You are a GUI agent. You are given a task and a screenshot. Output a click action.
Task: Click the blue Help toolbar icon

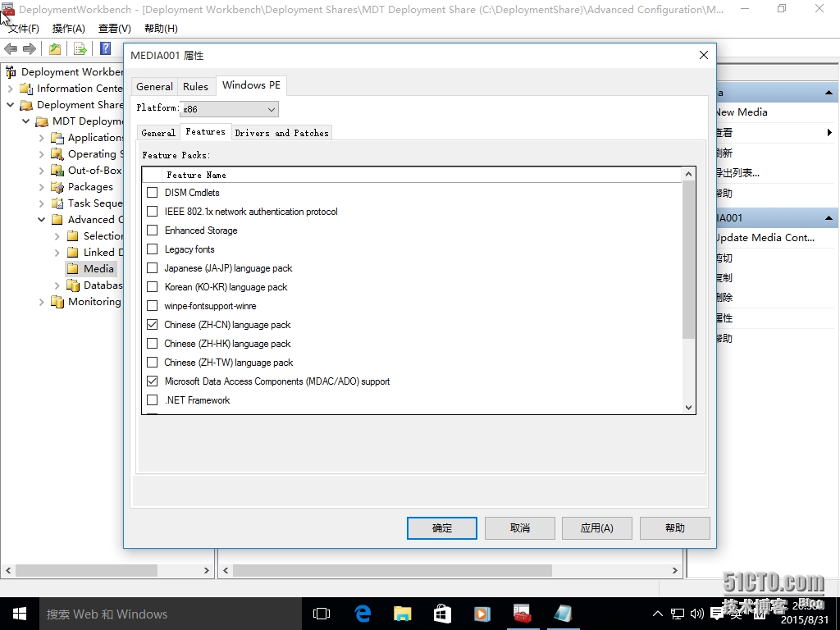106,48
